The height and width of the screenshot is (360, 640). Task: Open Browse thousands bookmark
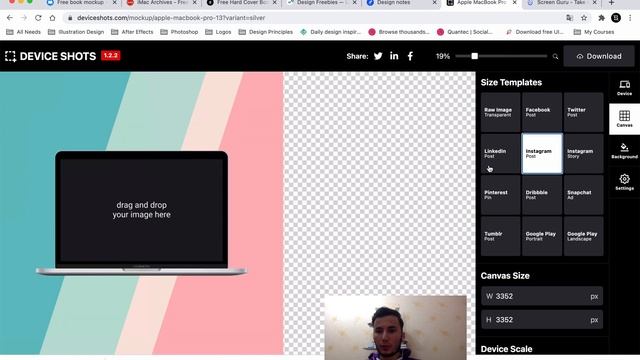point(399,32)
